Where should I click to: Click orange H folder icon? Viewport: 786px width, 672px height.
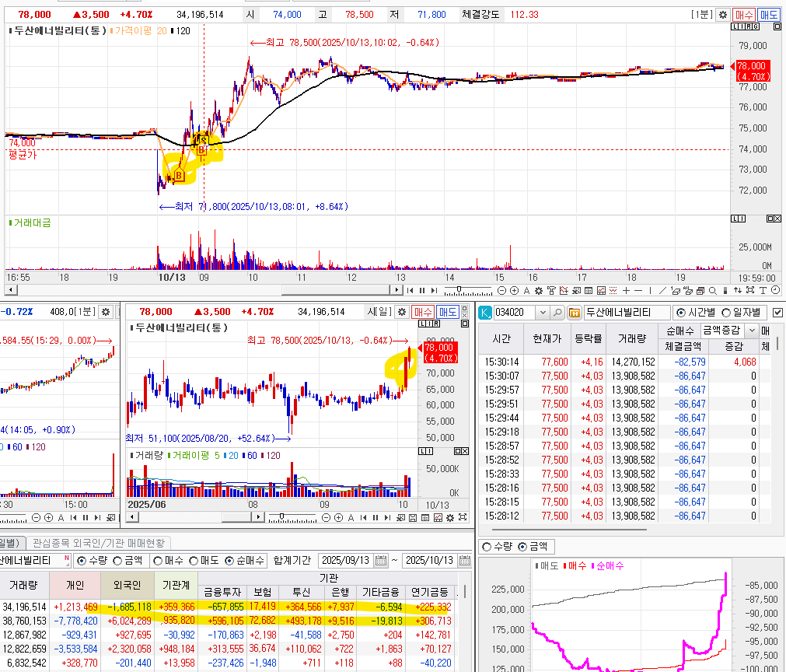[x=575, y=313]
